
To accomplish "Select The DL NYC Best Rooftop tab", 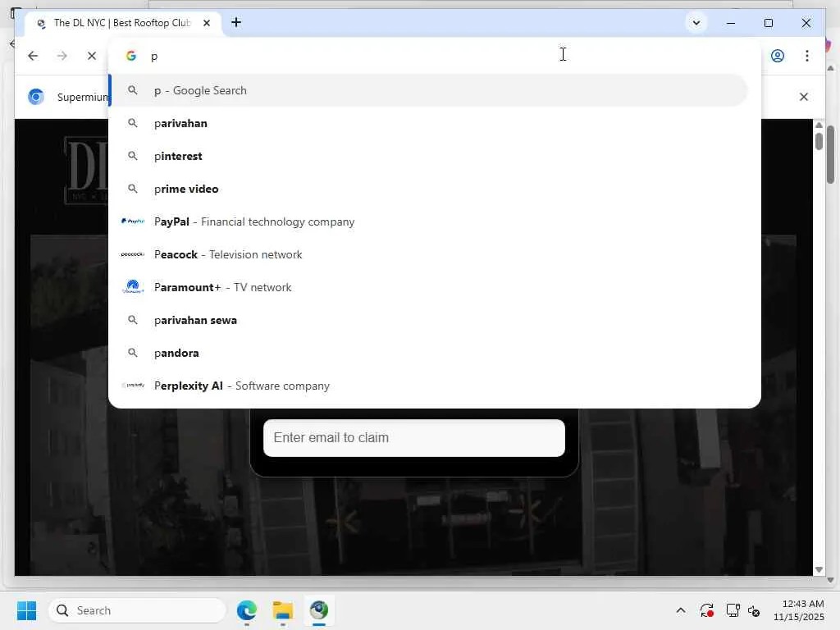I will 123,23.
